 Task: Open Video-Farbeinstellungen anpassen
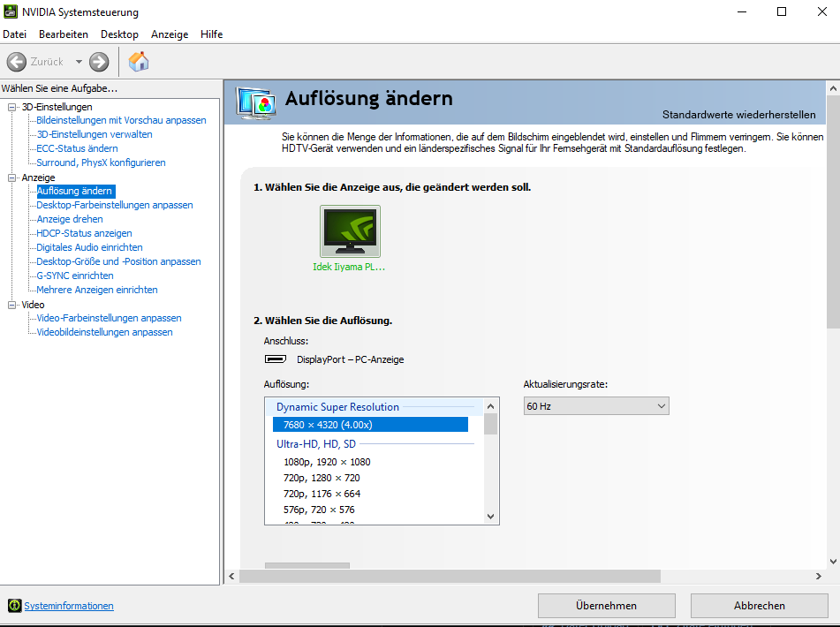point(109,318)
